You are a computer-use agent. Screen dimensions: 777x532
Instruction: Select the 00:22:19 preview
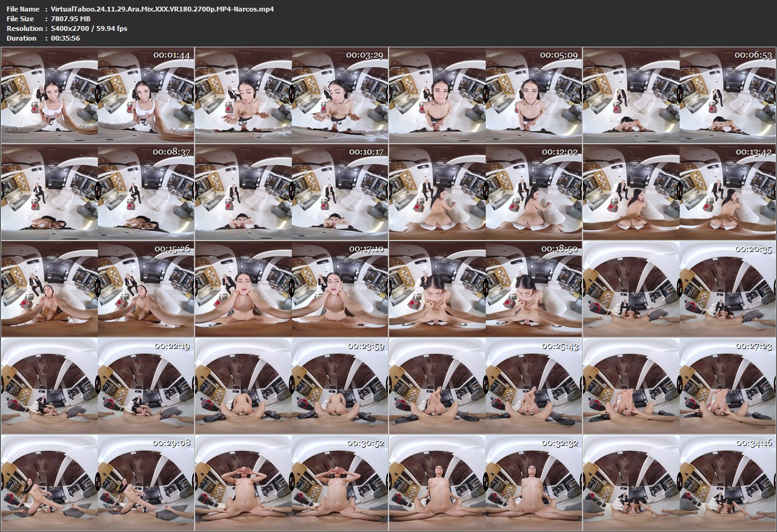(98, 386)
